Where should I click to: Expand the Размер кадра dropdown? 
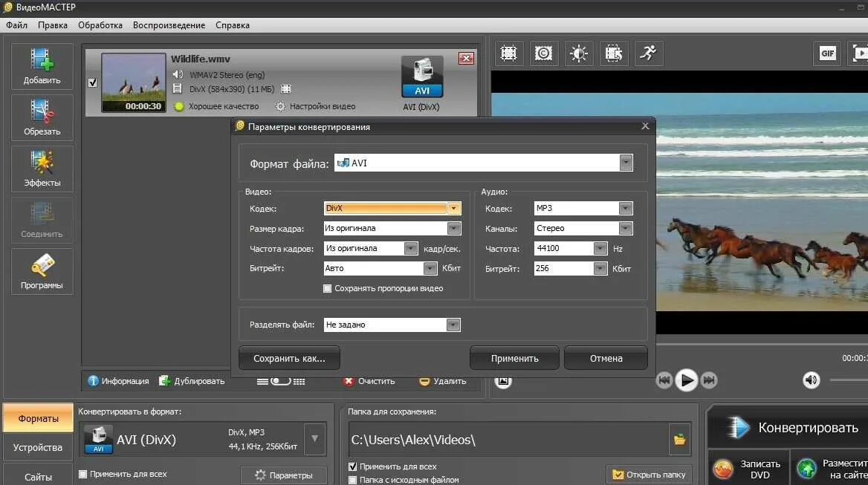click(x=453, y=229)
